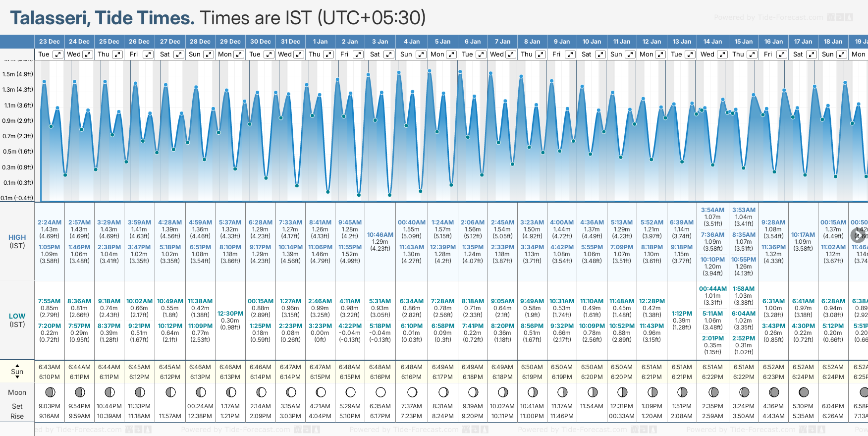Expand the Mon 29 Dec day details
Viewport: 868px width, 436px height.
[x=238, y=54]
